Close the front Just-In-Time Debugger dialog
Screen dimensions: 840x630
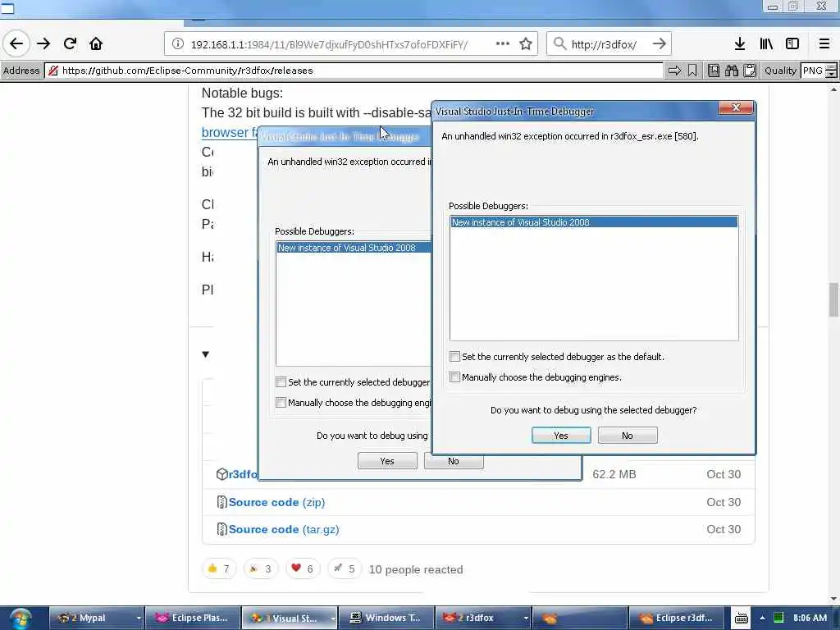tap(736, 107)
